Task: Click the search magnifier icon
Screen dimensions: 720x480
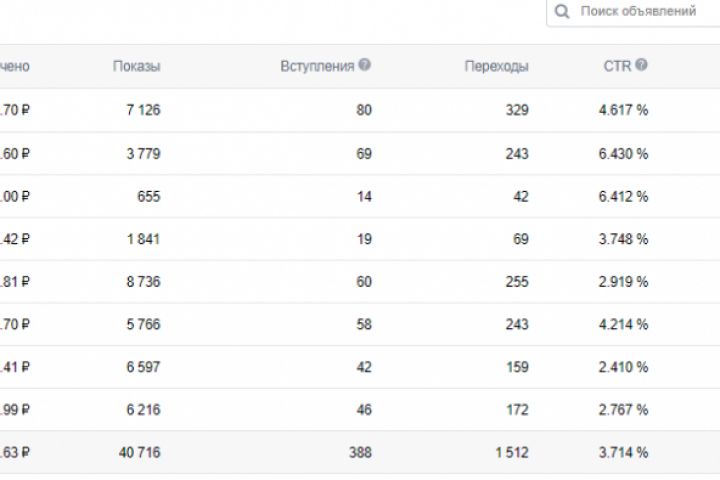Action: 563,12
